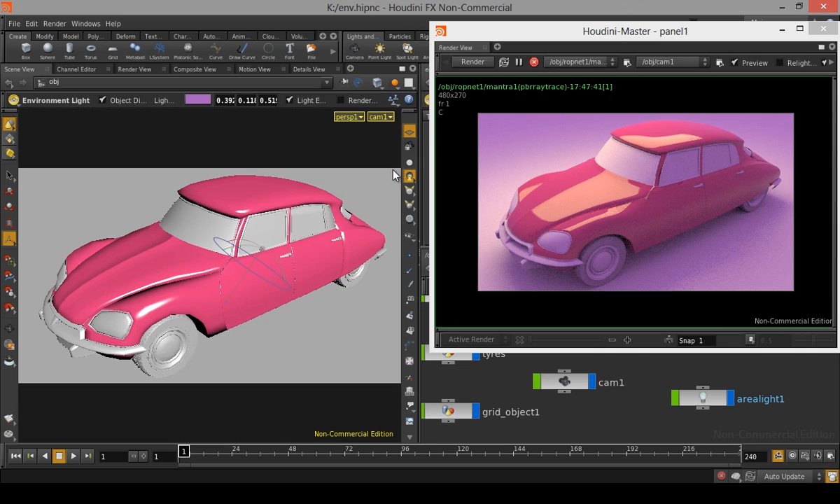
Task: Select the Tube shelf tool
Action: [x=69, y=51]
